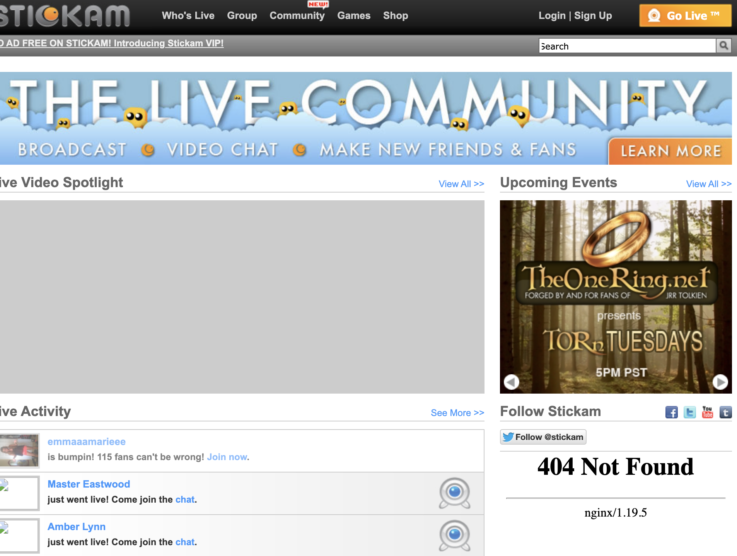Open the Community menu item
Screen dimensions: 737x556
[297, 16]
